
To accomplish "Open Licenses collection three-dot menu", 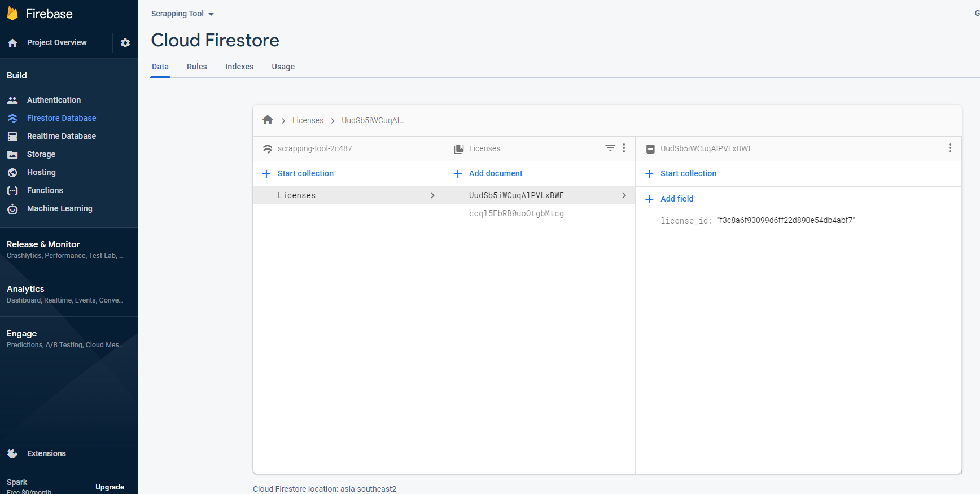I will (x=624, y=148).
